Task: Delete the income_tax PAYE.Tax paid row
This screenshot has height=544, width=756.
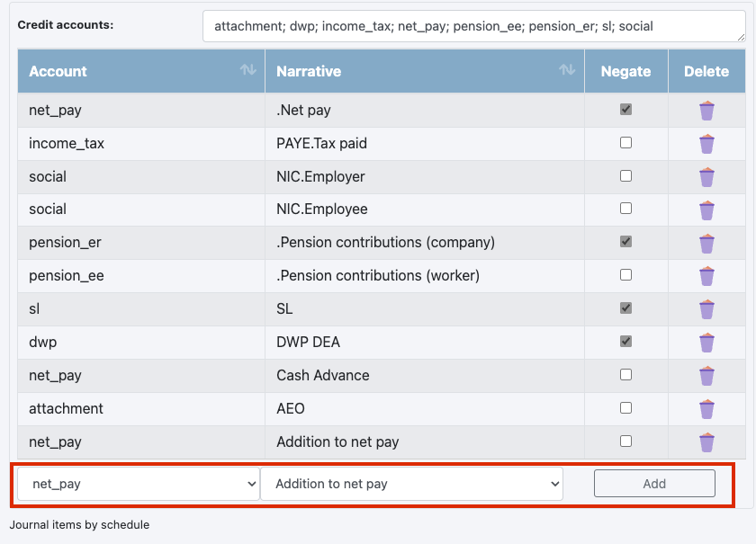Action: [706, 144]
